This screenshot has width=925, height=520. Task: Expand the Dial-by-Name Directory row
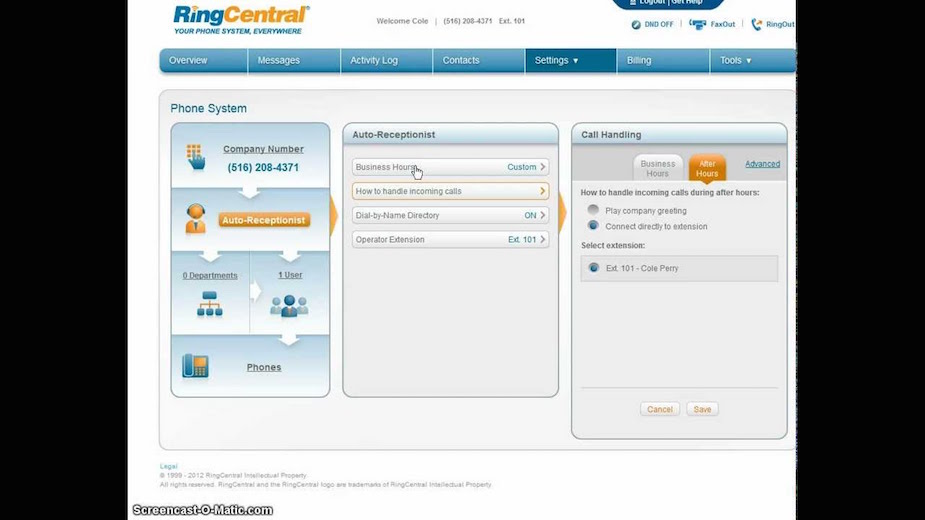[450, 215]
